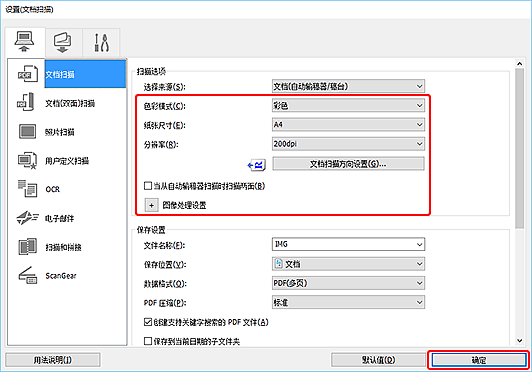Expand 图像处理设置 with plus button
The width and height of the screenshot is (532, 372).
tap(151, 205)
